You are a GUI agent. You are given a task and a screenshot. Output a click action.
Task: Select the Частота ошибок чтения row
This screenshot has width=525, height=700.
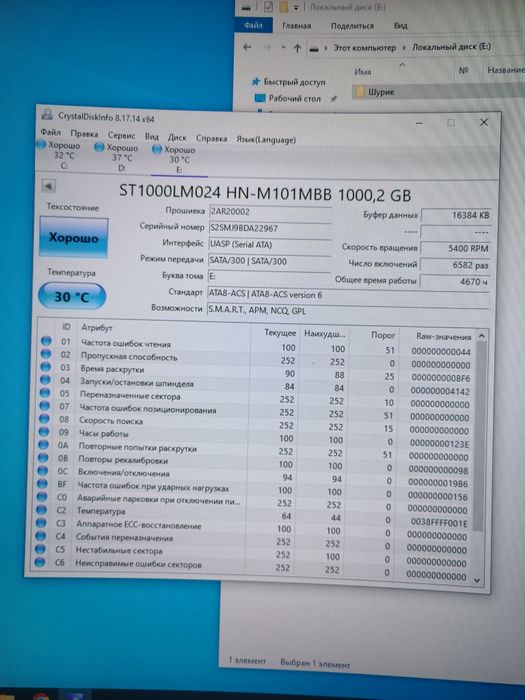point(255,346)
